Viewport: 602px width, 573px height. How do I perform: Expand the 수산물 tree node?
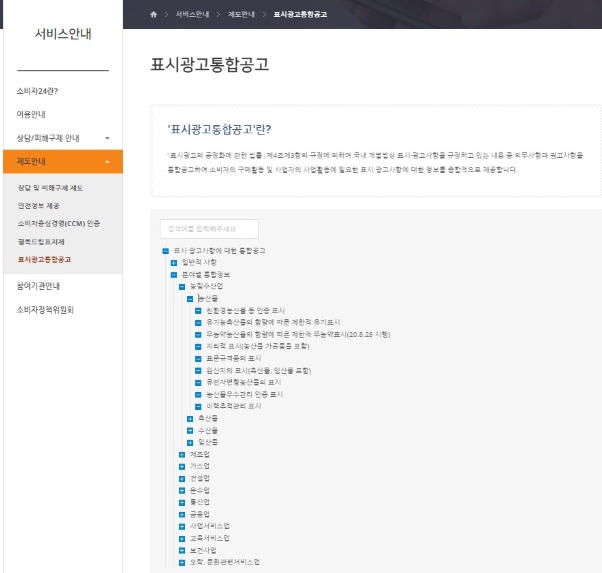pos(189,430)
